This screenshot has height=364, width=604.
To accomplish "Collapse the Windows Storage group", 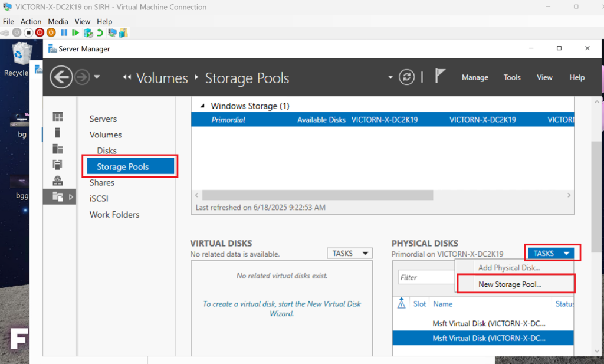I will pos(203,106).
